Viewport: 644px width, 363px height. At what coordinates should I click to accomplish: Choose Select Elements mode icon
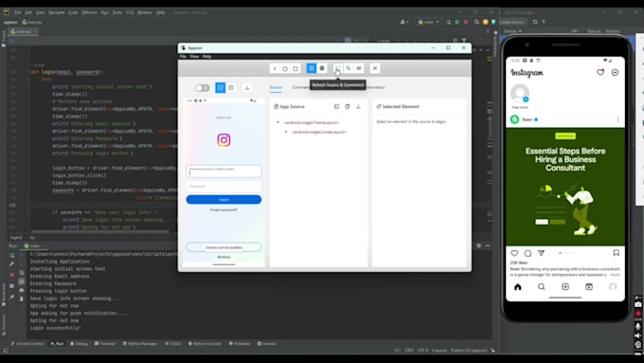pos(221,87)
